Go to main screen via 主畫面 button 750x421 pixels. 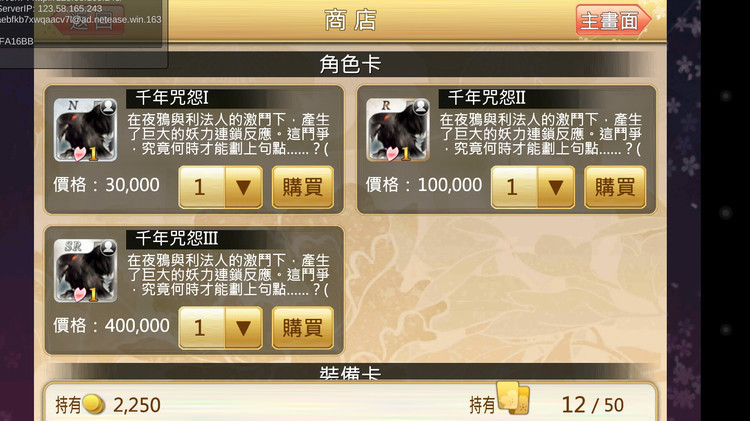click(x=613, y=20)
